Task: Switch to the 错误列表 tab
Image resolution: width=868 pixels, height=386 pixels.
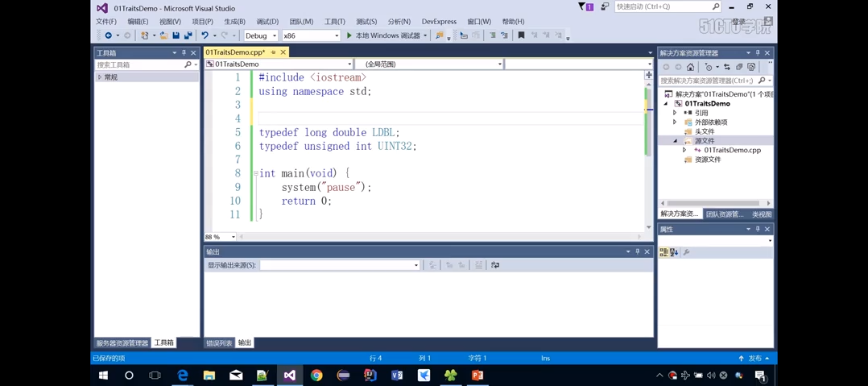Action: point(220,342)
